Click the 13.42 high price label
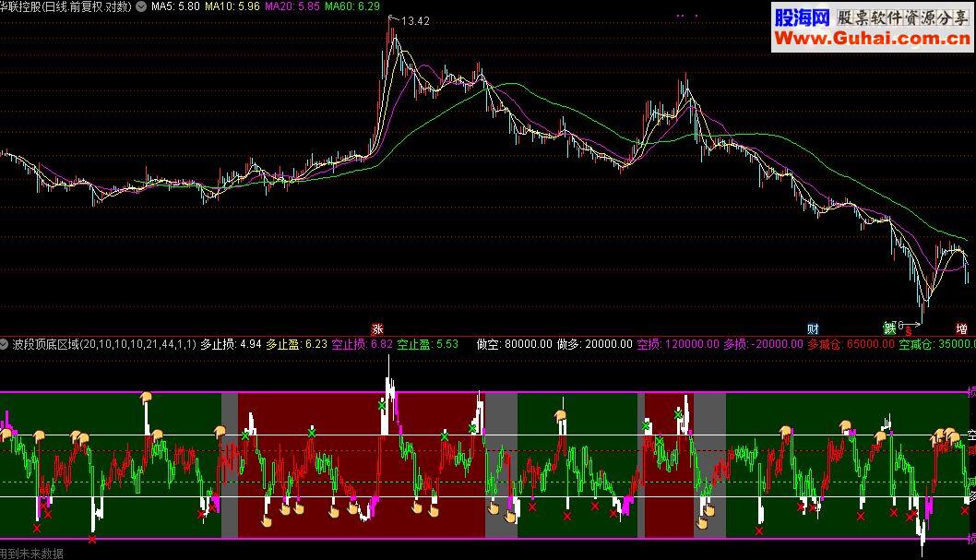The height and width of the screenshot is (560, 976). [415, 21]
